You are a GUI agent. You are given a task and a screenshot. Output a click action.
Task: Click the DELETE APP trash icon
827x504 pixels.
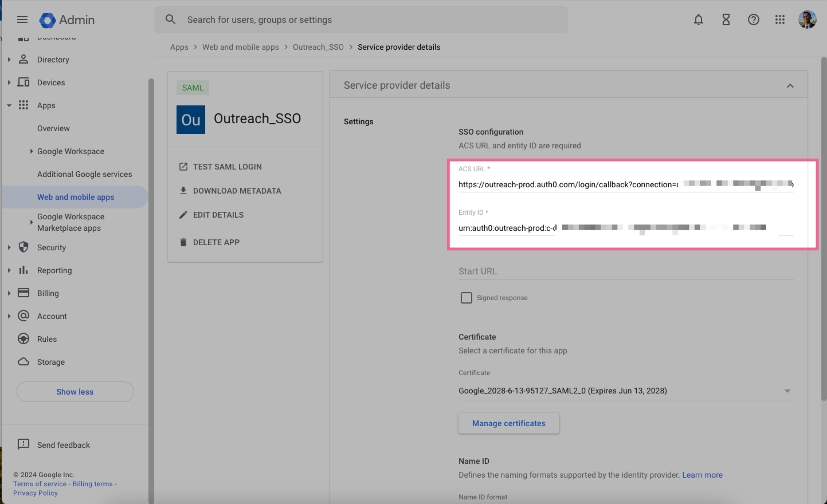185,242
